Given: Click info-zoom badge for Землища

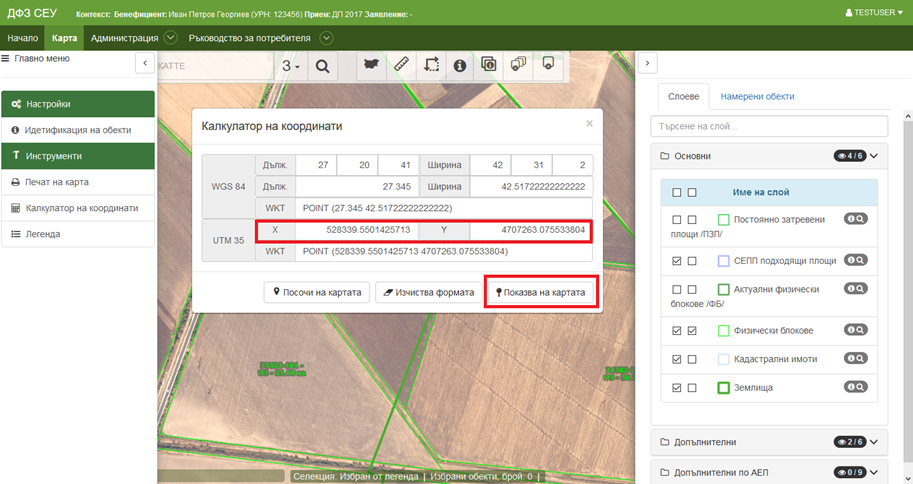Looking at the screenshot, I should tap(855, 387).
